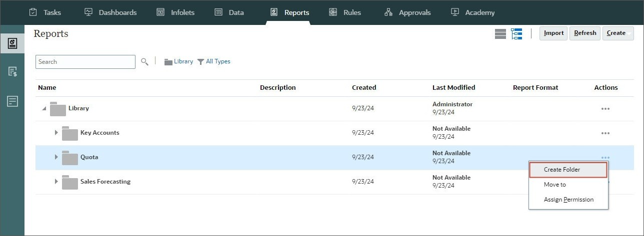
Task: Open the documents sidebar icon
Action: [x=12, y=101]
